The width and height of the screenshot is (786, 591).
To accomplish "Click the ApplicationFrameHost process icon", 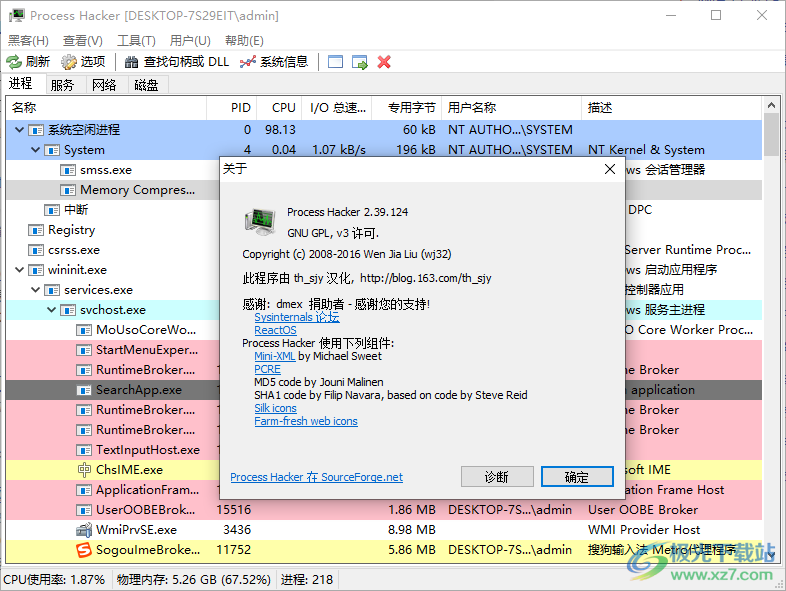I will 84,490.
